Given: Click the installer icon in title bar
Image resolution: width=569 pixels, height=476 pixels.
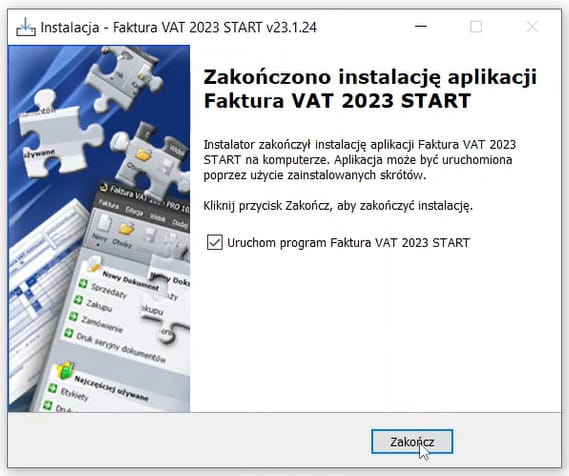Looking at the screenshot, I should [x=26, y=27].
